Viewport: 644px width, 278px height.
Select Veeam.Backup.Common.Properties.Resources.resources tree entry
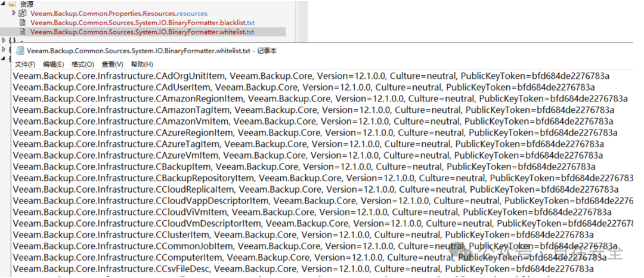pos(119,14)
